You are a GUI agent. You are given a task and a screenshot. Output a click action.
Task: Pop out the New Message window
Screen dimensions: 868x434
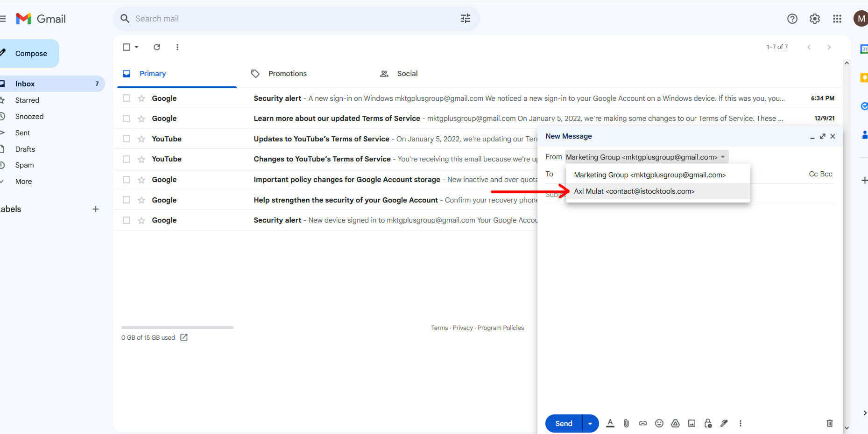coord(822,136)
